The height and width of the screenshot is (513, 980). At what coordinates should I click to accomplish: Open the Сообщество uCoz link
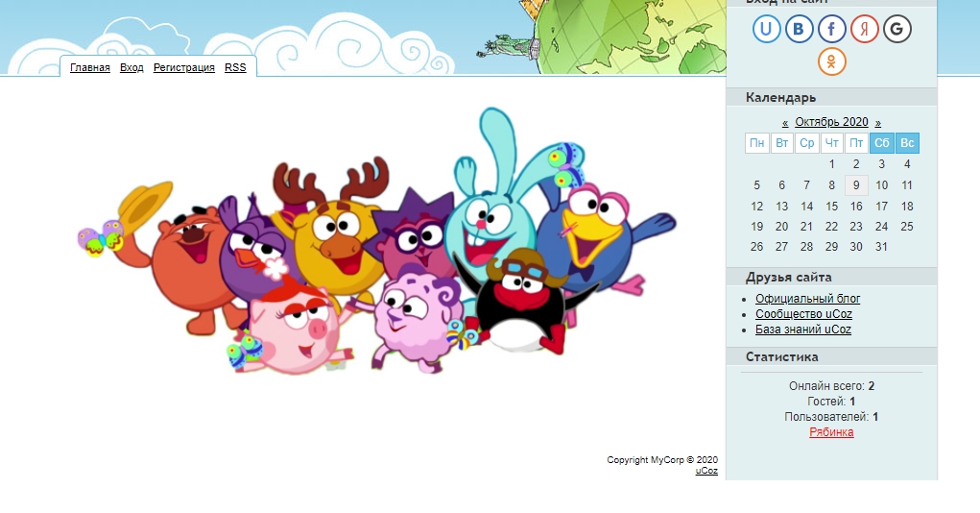tap(803, 314)
